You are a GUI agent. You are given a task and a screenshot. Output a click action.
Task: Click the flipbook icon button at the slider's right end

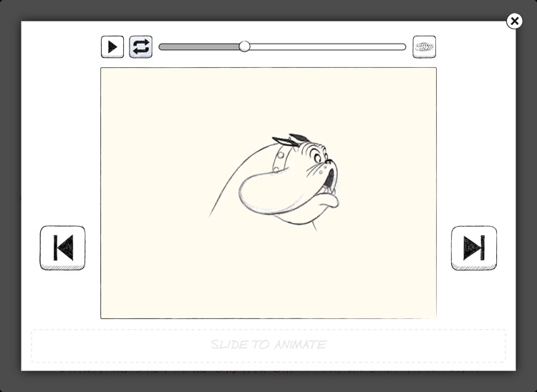(x=425, y=47)
